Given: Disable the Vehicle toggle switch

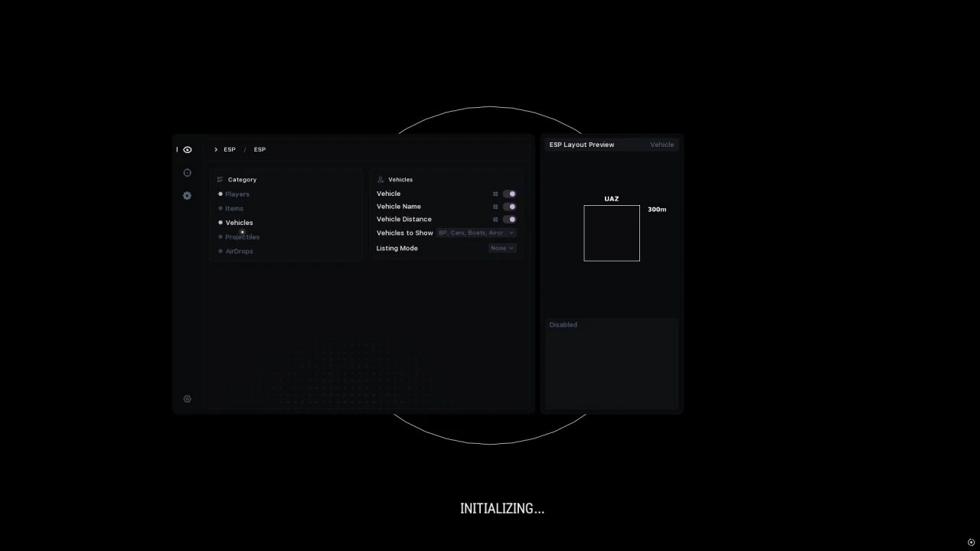Looking at the screenshot, I should coord(509,194).
